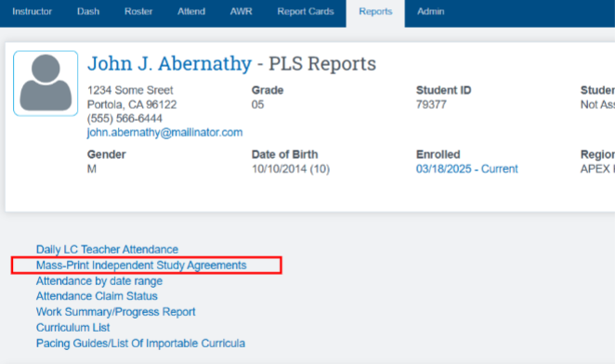Click the John J. Abernathy name heading

(x=169, y=63)
